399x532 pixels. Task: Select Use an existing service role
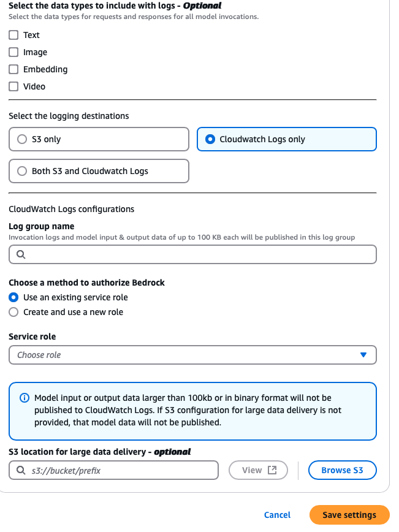(13, 297)
